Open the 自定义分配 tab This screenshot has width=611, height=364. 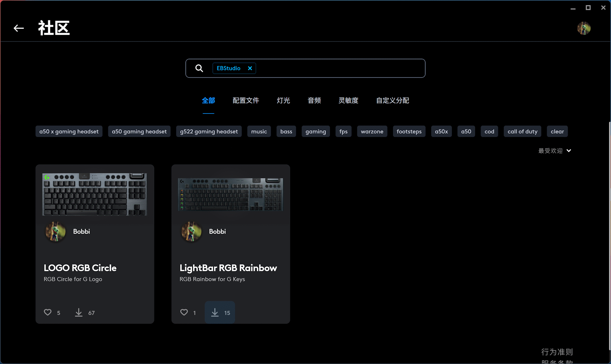pyautogui.click(x=392, y=100)
